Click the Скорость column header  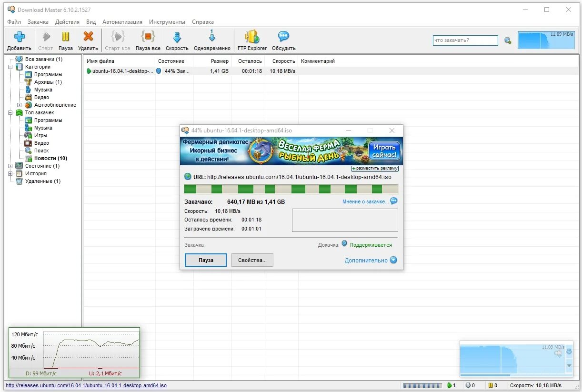pos(281,61)
